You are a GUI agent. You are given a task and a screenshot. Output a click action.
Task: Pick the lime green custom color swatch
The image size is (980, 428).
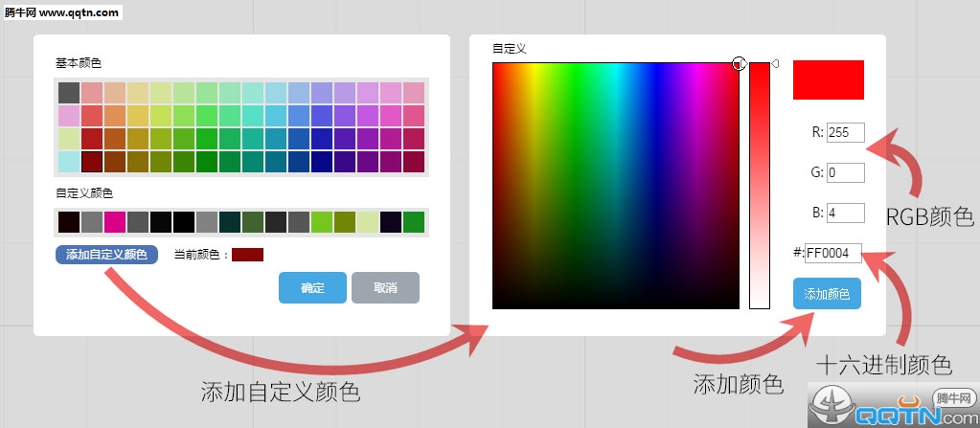pos(322,222)
